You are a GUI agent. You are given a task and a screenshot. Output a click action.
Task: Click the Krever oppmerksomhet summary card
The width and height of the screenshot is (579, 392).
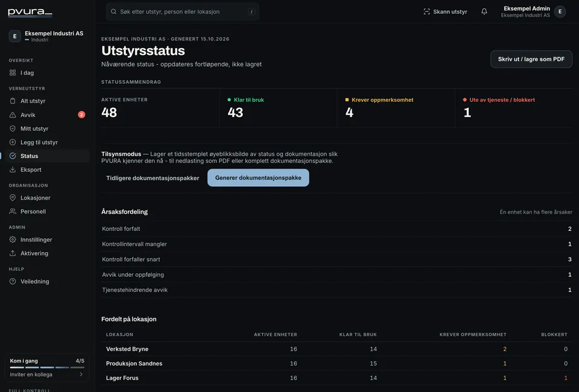pyautogui.click(x=396, y=108)
